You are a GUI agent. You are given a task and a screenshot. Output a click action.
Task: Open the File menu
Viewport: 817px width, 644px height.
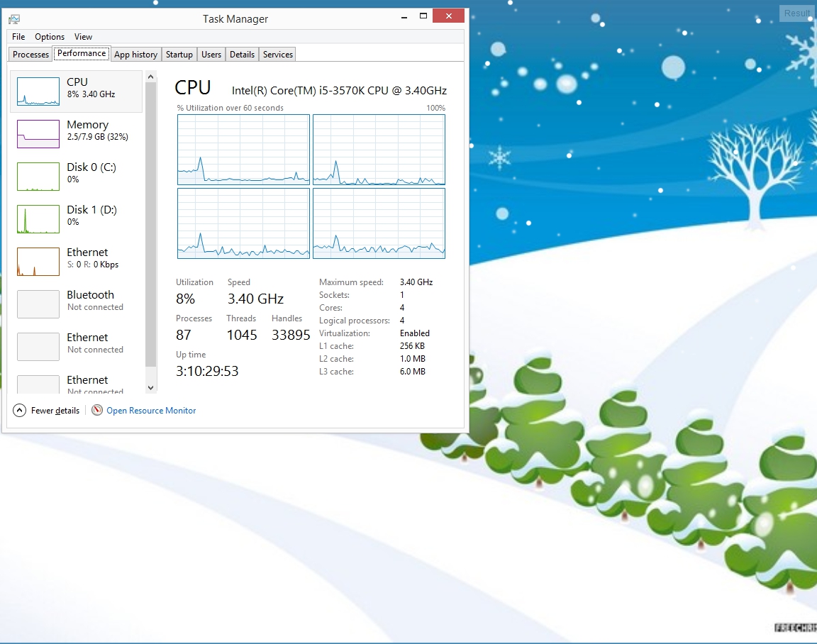pyautogui.click(x=18, y=37)
